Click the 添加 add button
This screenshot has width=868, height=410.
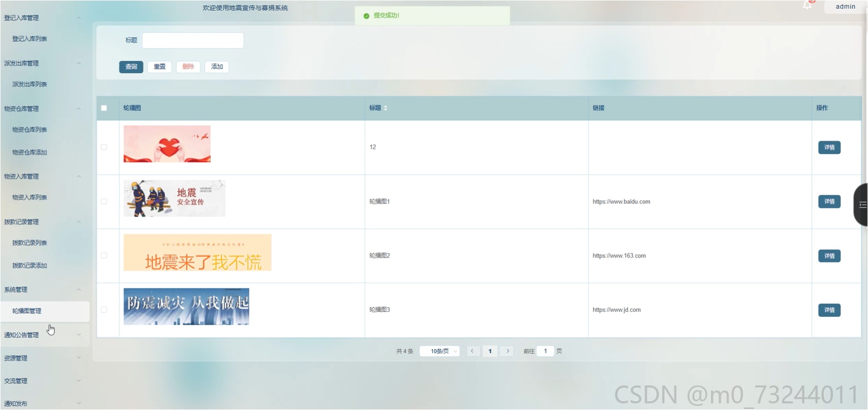[x=217, y=67]
